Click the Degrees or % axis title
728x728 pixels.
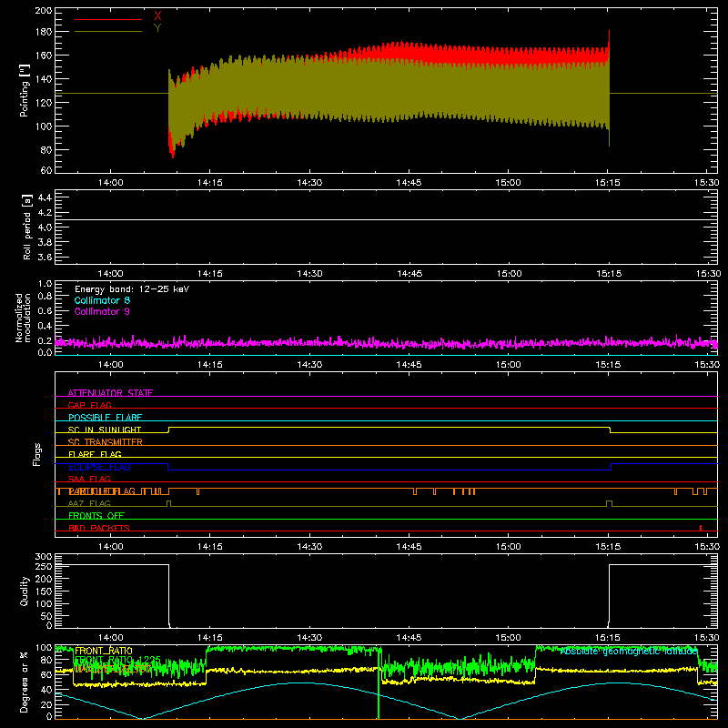[x=25, y=682]
